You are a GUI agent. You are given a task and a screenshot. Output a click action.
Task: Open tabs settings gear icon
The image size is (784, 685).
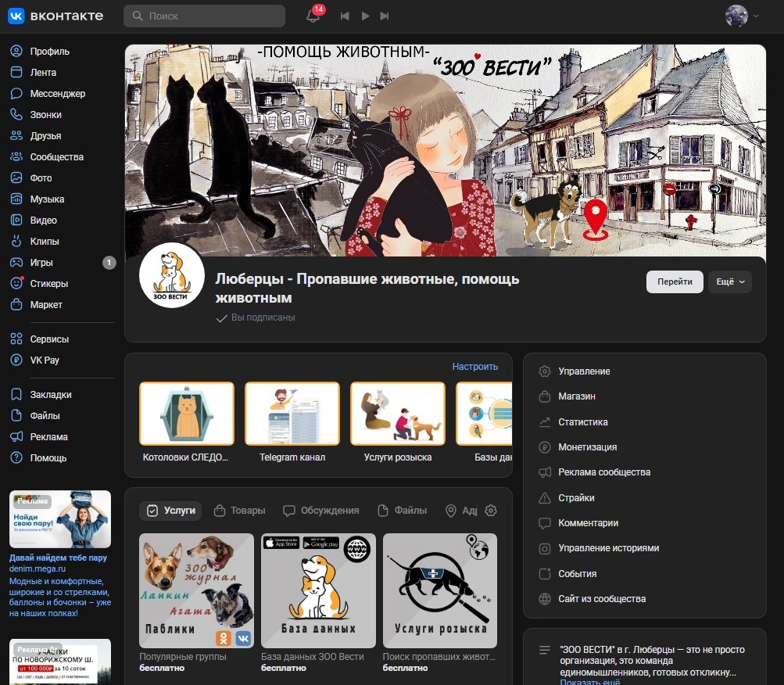491,511
